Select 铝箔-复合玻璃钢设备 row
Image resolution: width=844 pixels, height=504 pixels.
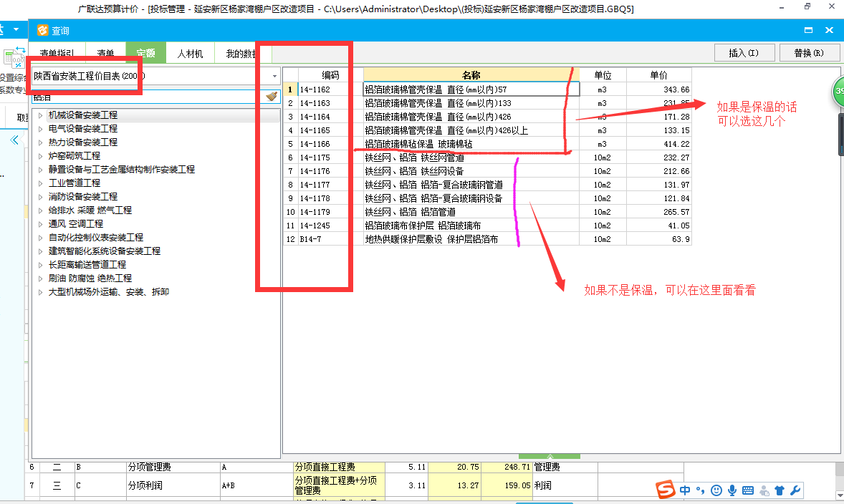click(x=487, y=198)
